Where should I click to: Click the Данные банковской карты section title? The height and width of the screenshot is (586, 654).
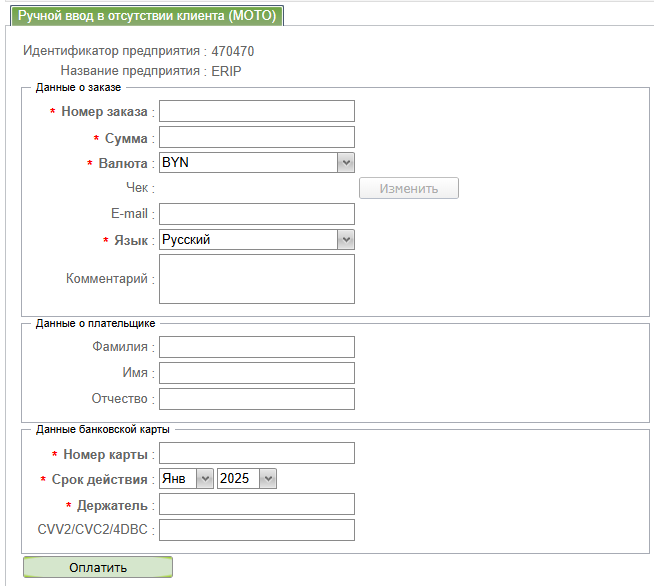(x=103, y=429)
